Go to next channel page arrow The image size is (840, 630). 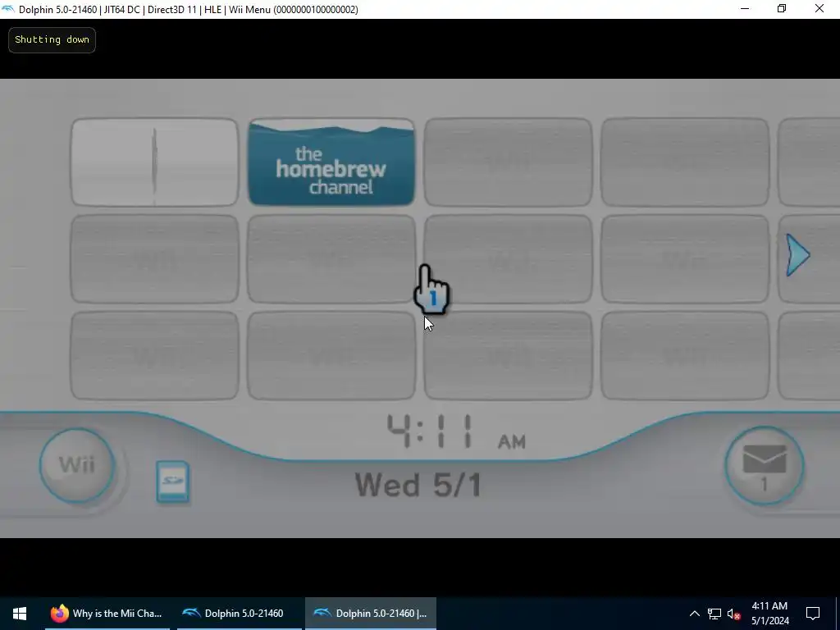pos(797,255)
